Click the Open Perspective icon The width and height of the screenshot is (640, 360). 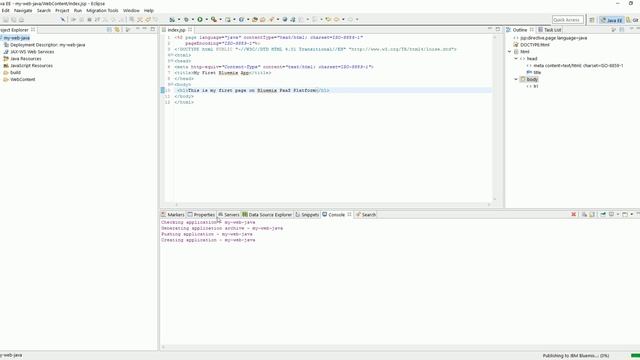pos(592,20)
